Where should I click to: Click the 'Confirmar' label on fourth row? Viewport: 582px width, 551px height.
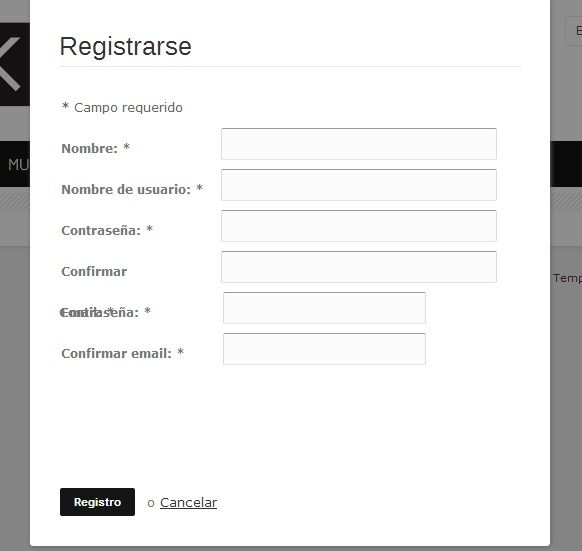pos(94,271)
